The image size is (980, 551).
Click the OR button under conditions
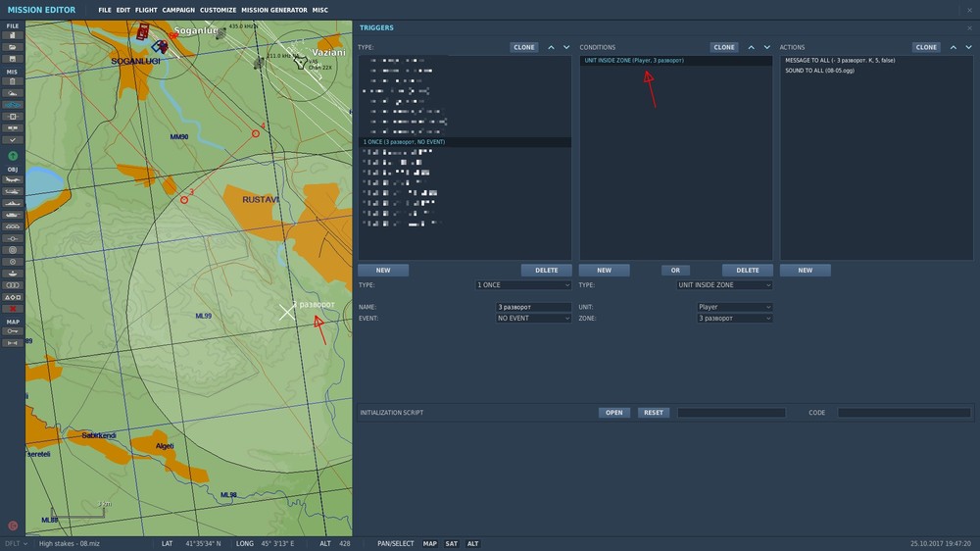pyautogui.click(x=674, y=271)
